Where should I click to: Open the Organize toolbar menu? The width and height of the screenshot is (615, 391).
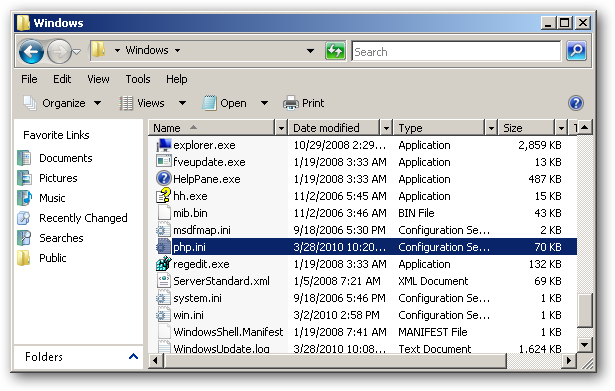(62, 103)
